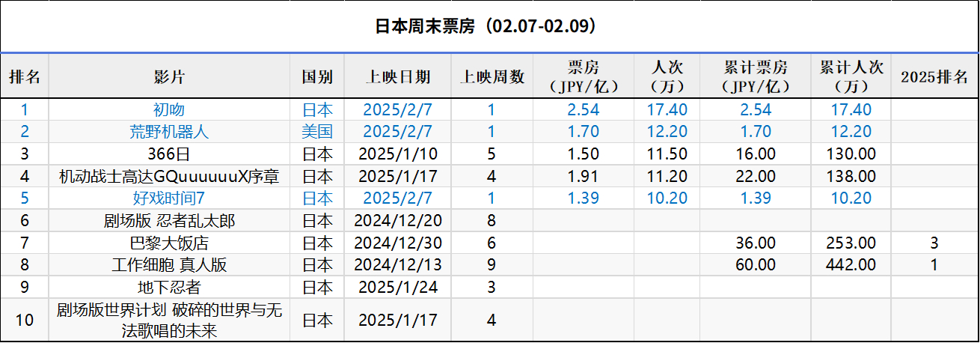The width and height of the screenshot is (980, 343).
Task: Select the 地下忍者 film cell
Action: [169, 287]
